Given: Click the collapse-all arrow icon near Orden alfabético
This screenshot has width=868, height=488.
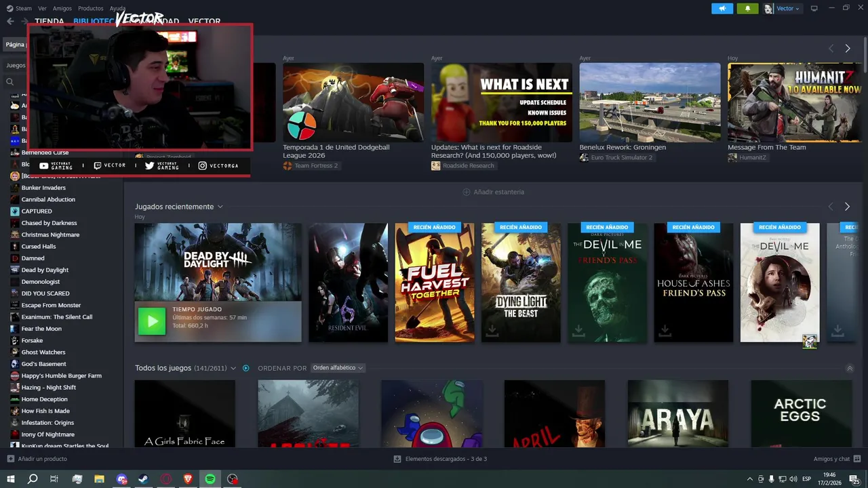Looking at the screenshot, I should pyautogui.click(x=850, y=368).
